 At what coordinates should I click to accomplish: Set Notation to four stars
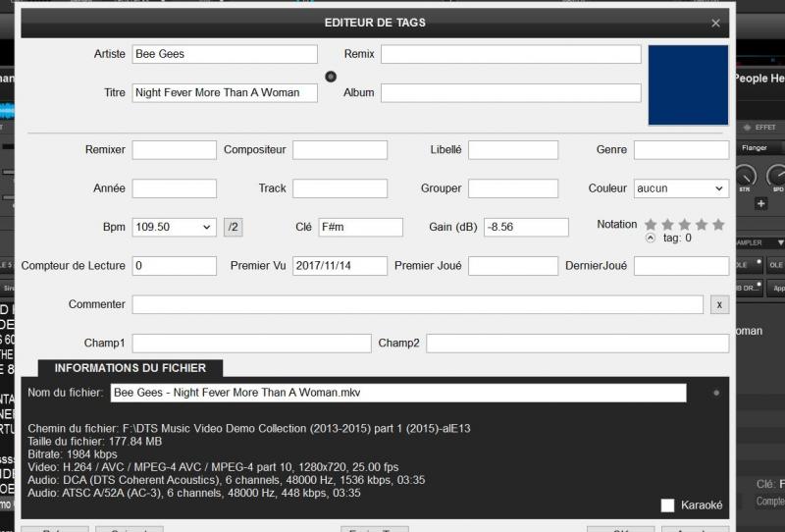pyautogui.click(x=702, y=225)
